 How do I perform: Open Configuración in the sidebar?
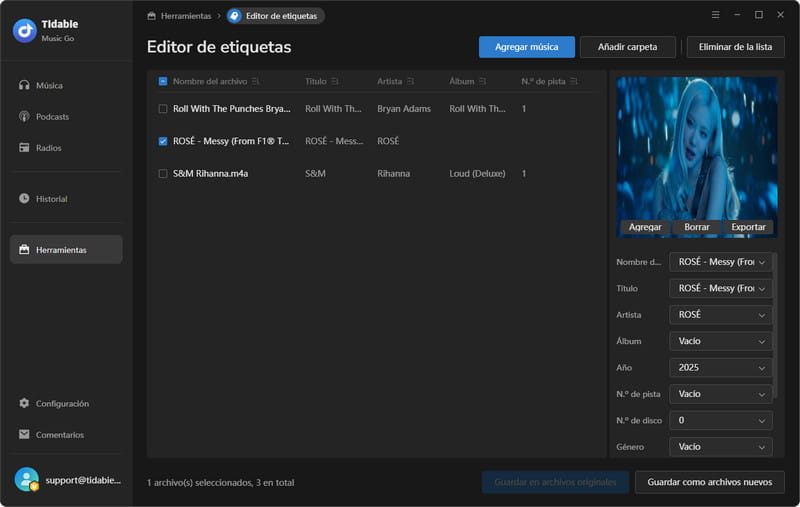click(x=66, y=403)
